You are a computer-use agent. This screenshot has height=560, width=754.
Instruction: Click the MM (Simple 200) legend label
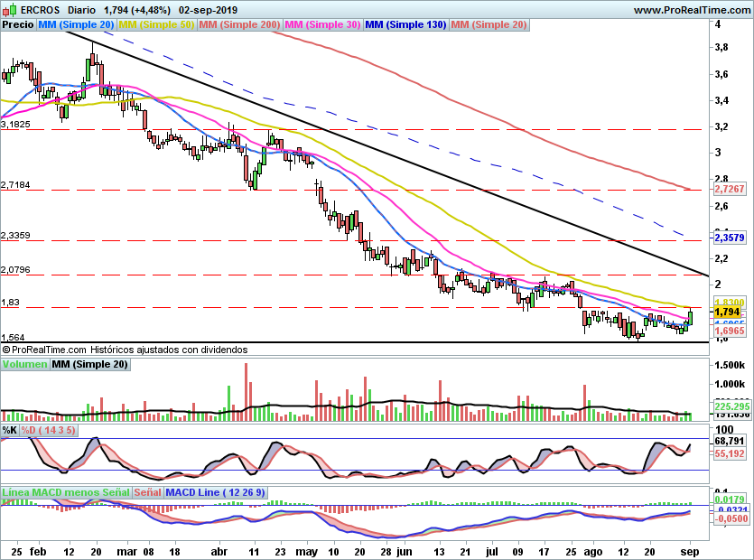[239, 25]
